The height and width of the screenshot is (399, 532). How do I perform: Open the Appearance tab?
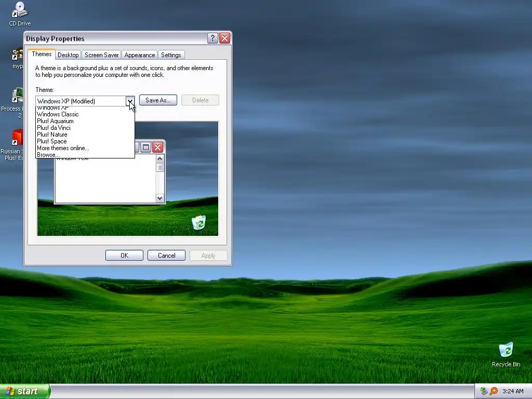coord(139,55)
